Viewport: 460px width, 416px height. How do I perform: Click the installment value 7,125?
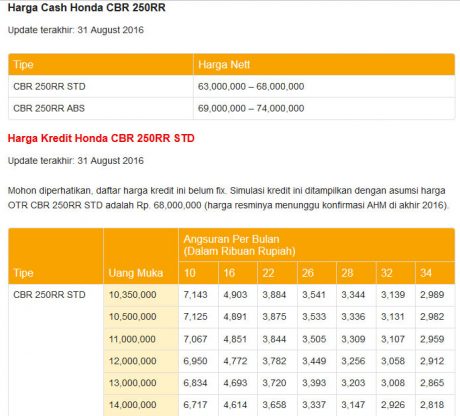tap(195, 317)
